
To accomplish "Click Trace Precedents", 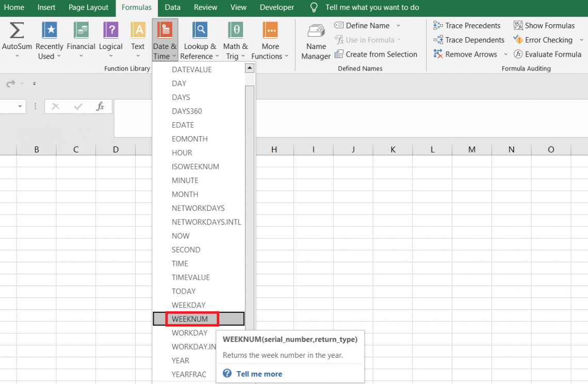I will click(x=472, y=25).
